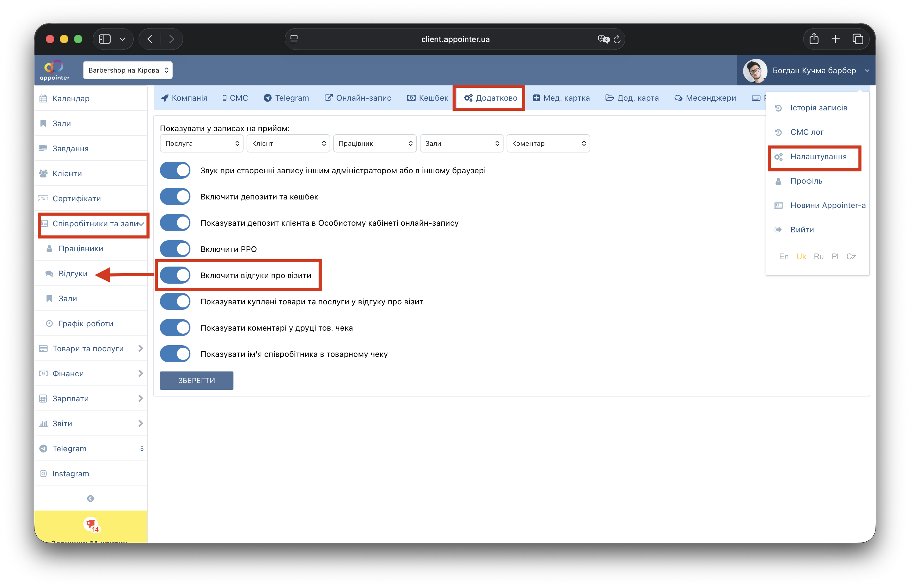910x588 pixels.
Task: Switch to the 'Онлайн-запис' tab
Action: click(x=358, y=98)
